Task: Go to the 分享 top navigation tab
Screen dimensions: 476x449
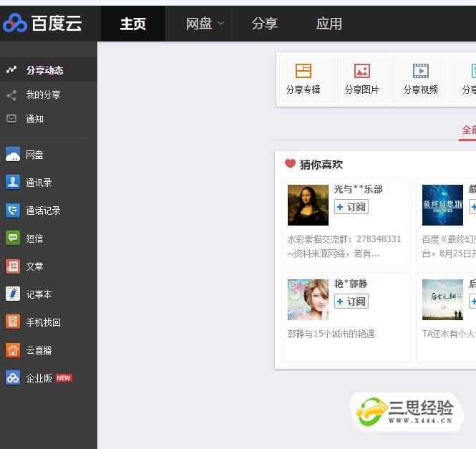Action: click(x=265, y=24)
